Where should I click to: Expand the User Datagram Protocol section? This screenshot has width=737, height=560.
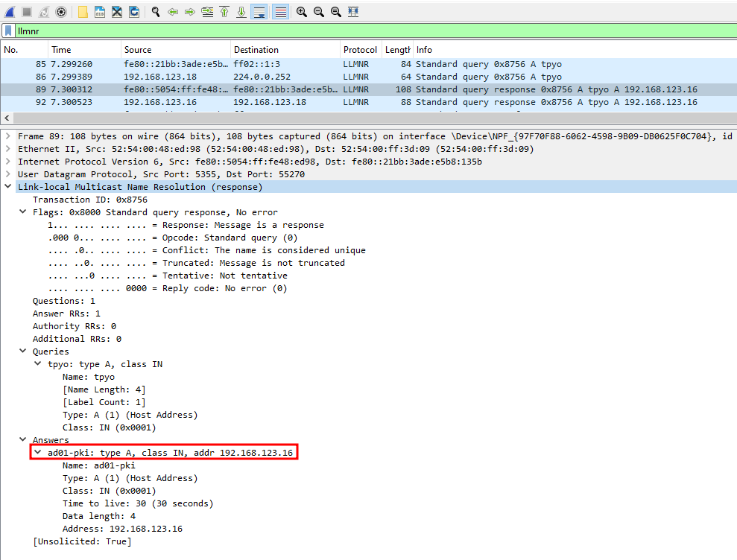pos(8,174)
